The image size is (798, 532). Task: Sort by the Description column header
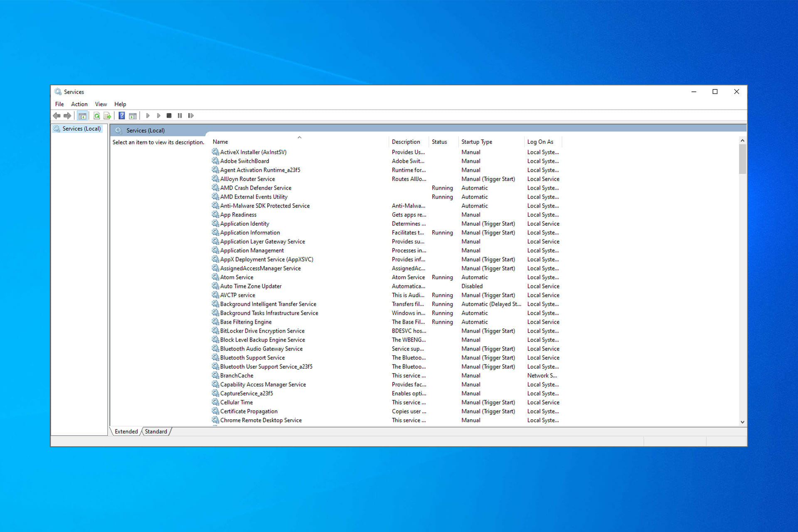(x=409, y=142)
